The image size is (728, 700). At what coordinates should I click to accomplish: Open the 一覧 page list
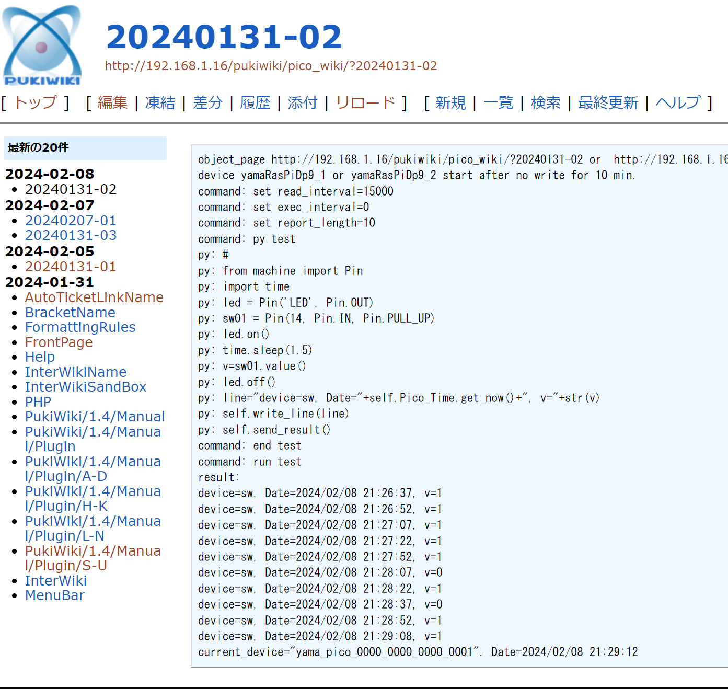pyautogui.click(x=498, y=103)
